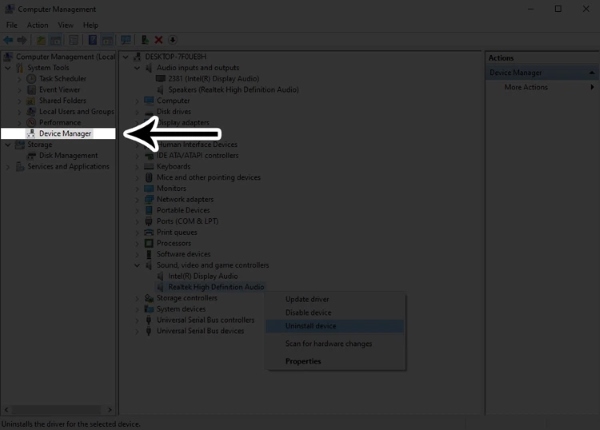
Task: Click the console tree scrollbar left arrow
Action: 6,410
